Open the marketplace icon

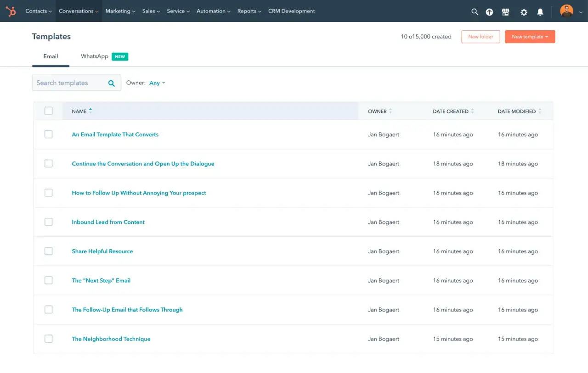[506, 12]
